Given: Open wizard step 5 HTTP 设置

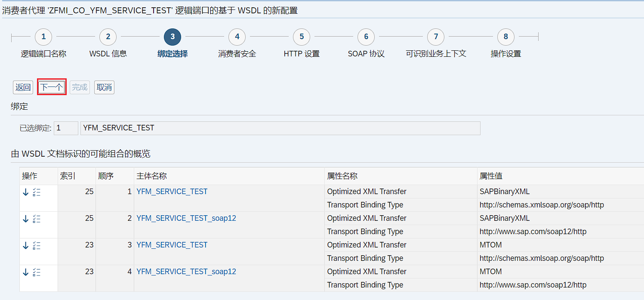Looking at the screenshot, I should coord(302,37).
